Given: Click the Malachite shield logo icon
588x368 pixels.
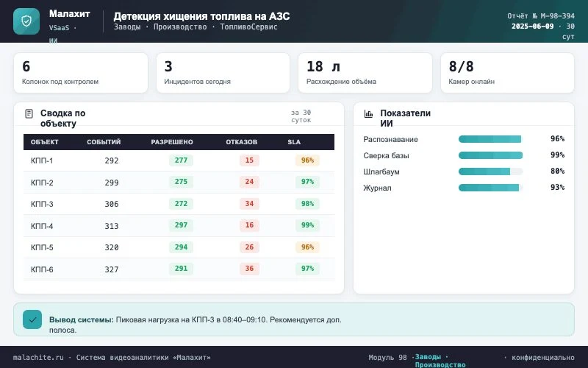Looking at the screenshot, I should (26, 21).
